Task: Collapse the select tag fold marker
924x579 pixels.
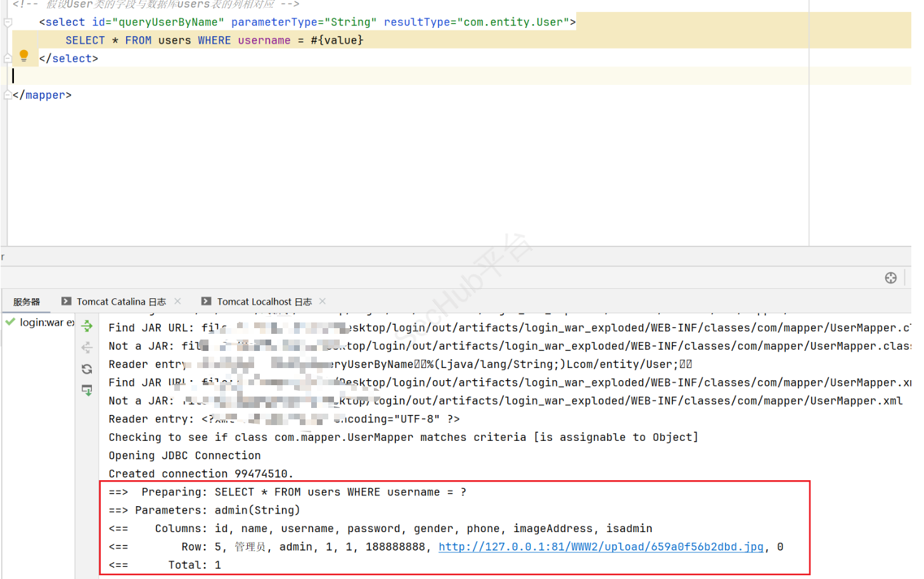Action: click(x=8, y=23)
